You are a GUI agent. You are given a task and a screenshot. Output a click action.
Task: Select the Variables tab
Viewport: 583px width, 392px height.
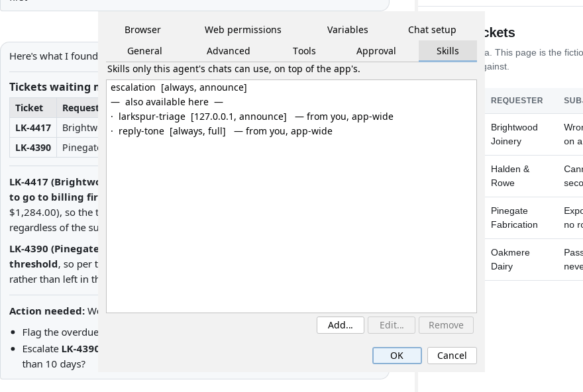[x=347, y=30]
